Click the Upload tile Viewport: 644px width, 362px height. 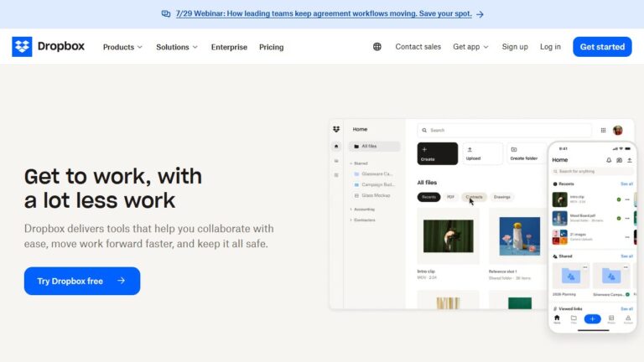(x=483, y=153)
